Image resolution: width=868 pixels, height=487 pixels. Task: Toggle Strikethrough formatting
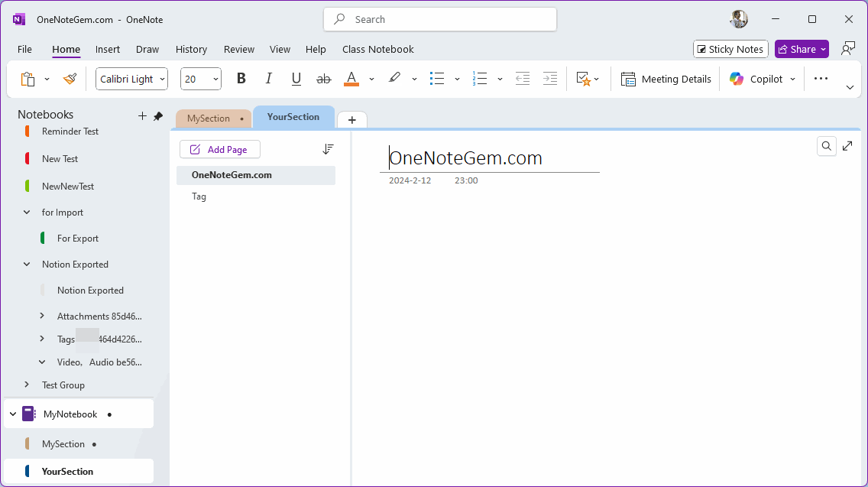point(324,80)
